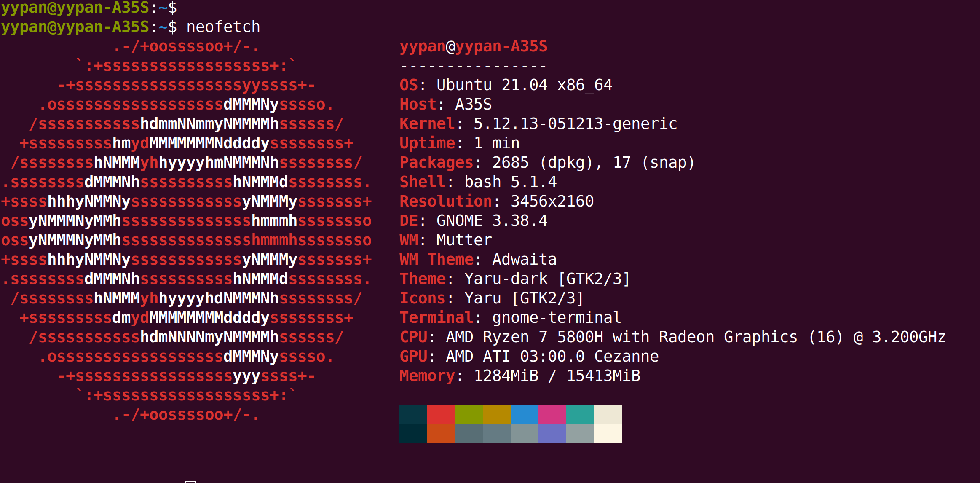Click the Shell line showing bash 5.1.4
The width and height of the screenshot is (980, 483).
tap(476, 182)
